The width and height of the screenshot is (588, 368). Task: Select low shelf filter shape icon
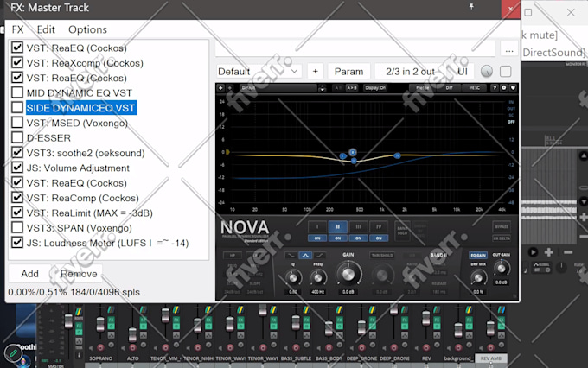tap(291, 255)
